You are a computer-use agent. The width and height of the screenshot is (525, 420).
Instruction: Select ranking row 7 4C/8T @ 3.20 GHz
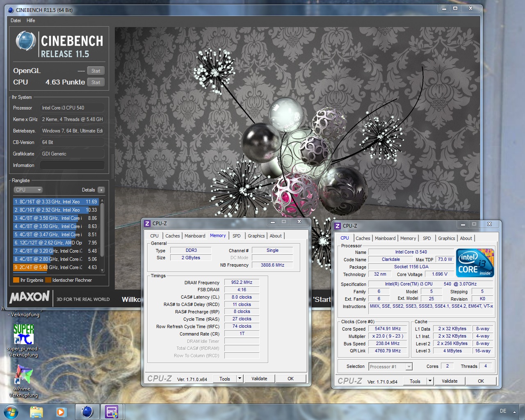tap(56, 251)
